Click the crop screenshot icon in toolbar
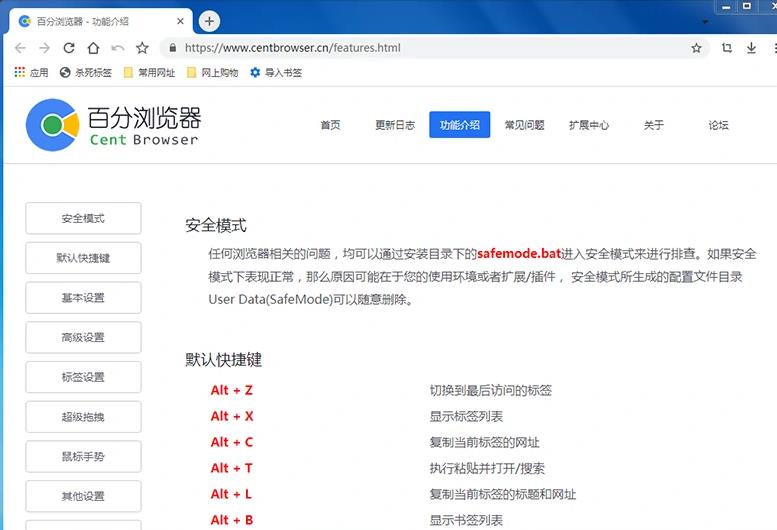Viewport: 777px width, 530px height. pos(726,48)
